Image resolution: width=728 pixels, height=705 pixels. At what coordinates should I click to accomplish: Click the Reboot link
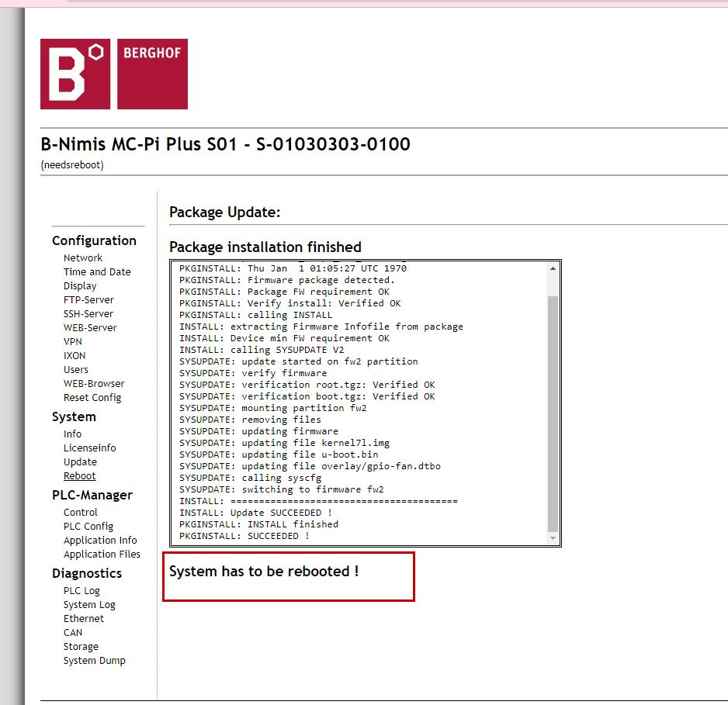79,476
